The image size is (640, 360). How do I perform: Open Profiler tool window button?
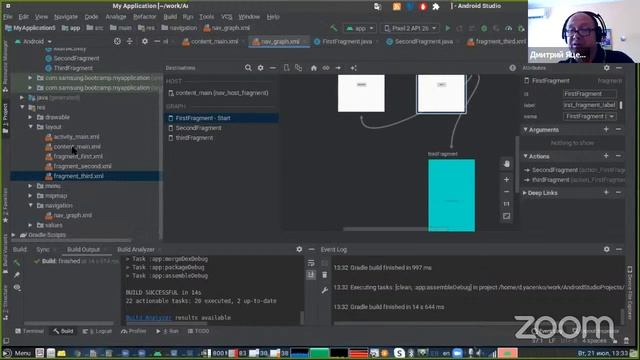point(133,331)
